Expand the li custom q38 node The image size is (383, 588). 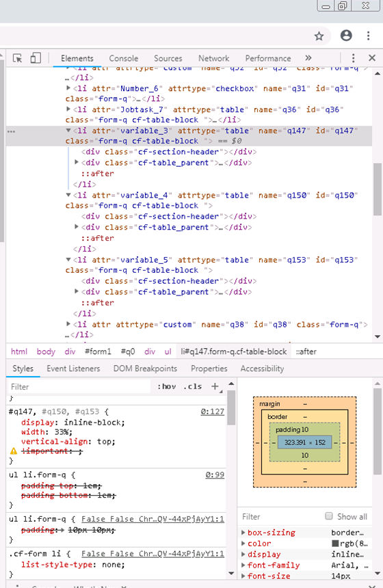(x=68, y=324)
